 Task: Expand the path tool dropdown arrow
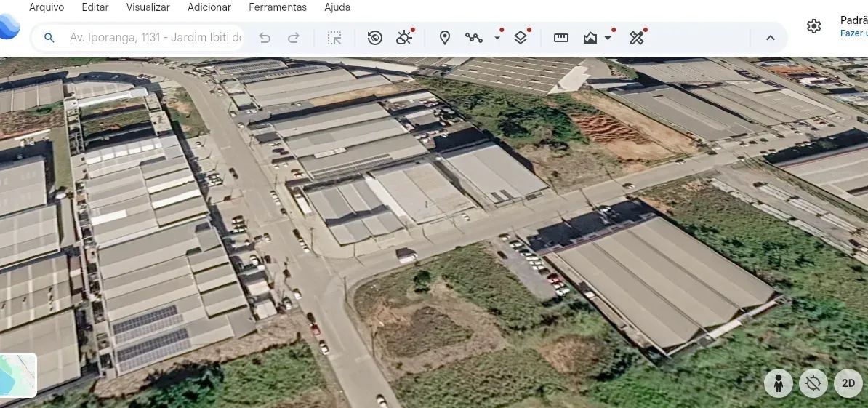coord(497,38)
